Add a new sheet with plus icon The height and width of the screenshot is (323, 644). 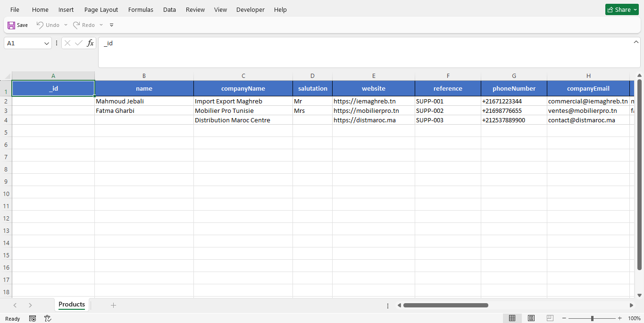[113, 305]
